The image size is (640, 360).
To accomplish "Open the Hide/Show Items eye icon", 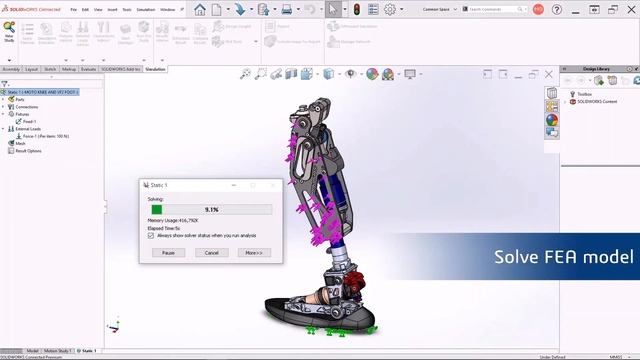I will coord(350,74).
